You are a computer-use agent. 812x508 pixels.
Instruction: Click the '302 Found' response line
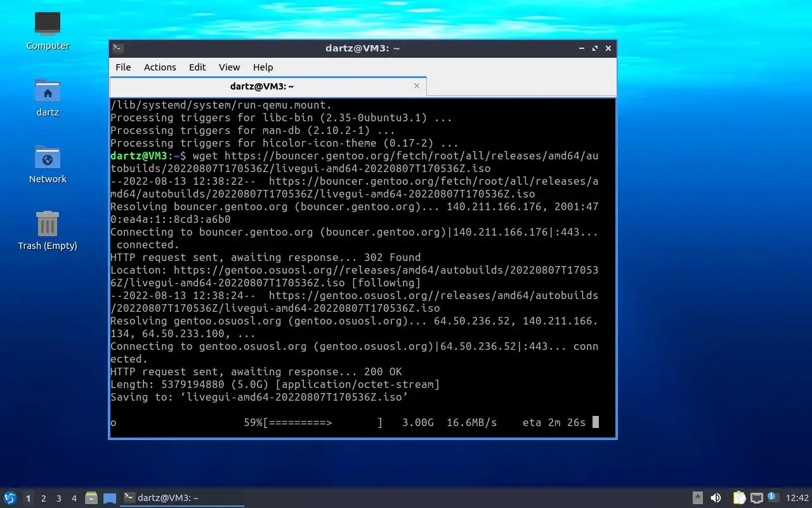point(265,257)
